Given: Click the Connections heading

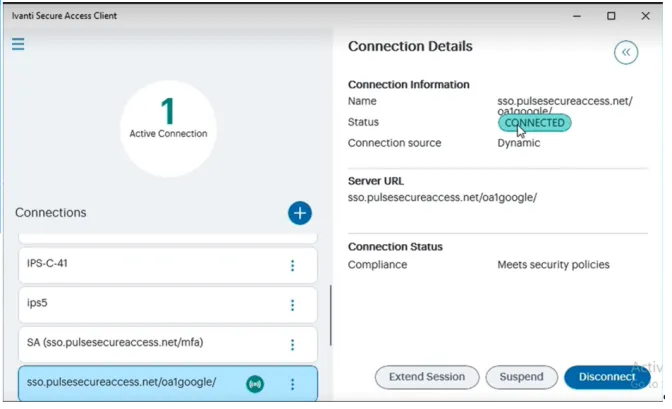Looking at the screenshot, I should tap(51, 213).
